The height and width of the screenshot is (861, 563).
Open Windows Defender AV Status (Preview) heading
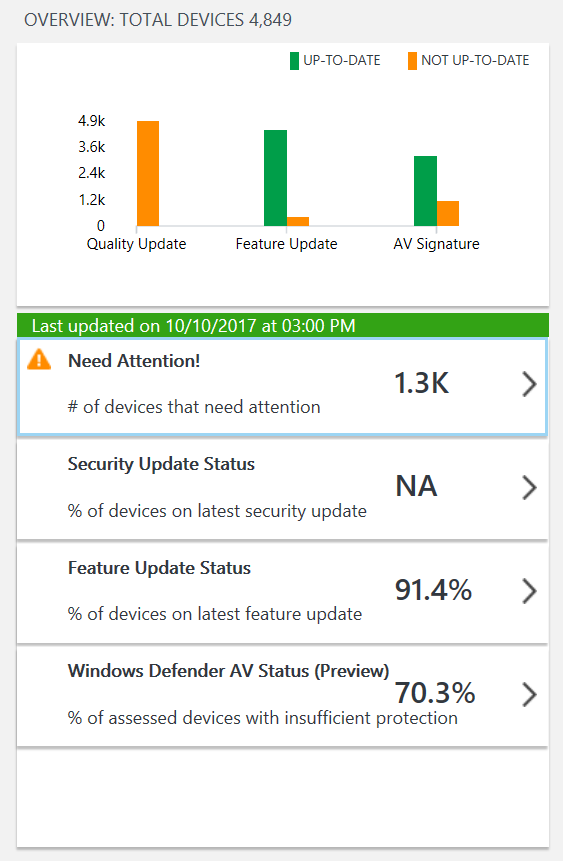point(228,671)
